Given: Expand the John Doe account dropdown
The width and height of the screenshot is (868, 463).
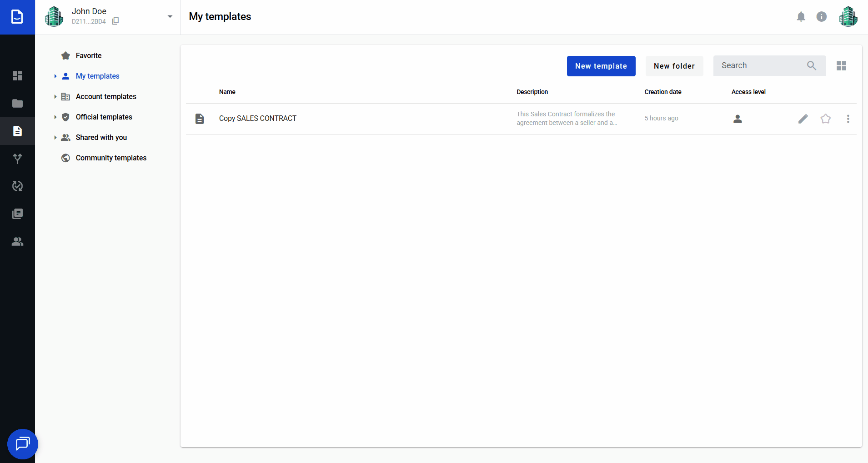Looking at the screenshot, I should click(x=170, y=17).
